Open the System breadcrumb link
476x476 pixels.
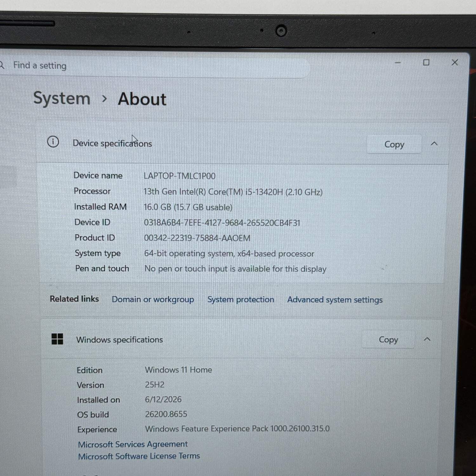click(x=62, y=98)
